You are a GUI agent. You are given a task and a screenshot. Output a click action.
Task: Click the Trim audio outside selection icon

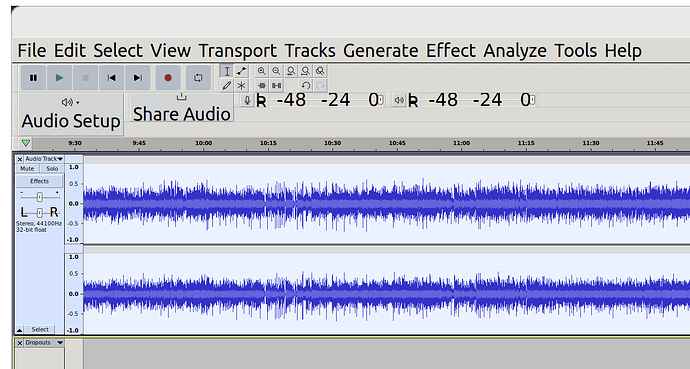[261, 85]
